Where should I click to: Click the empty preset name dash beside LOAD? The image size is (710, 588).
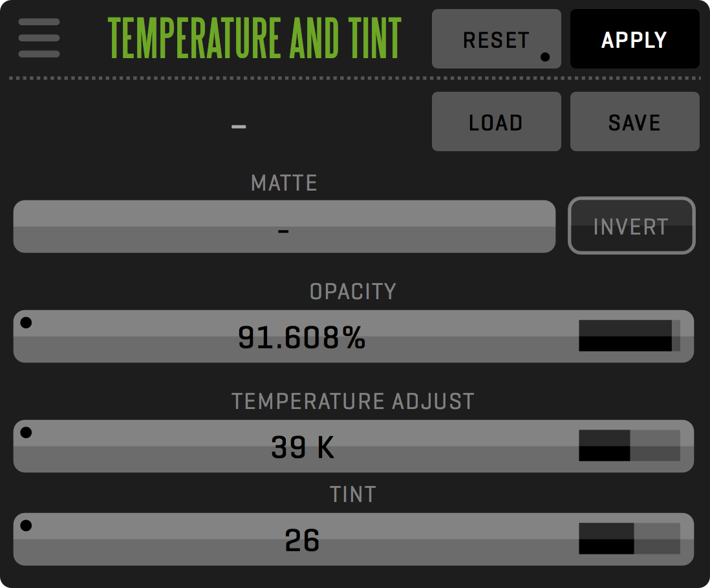click(239, 126)
